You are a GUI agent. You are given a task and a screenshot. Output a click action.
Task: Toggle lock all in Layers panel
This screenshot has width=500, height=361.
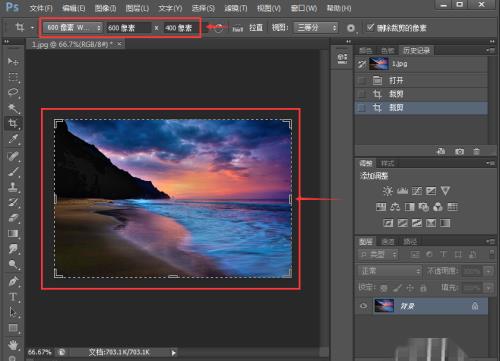point(423,288)
